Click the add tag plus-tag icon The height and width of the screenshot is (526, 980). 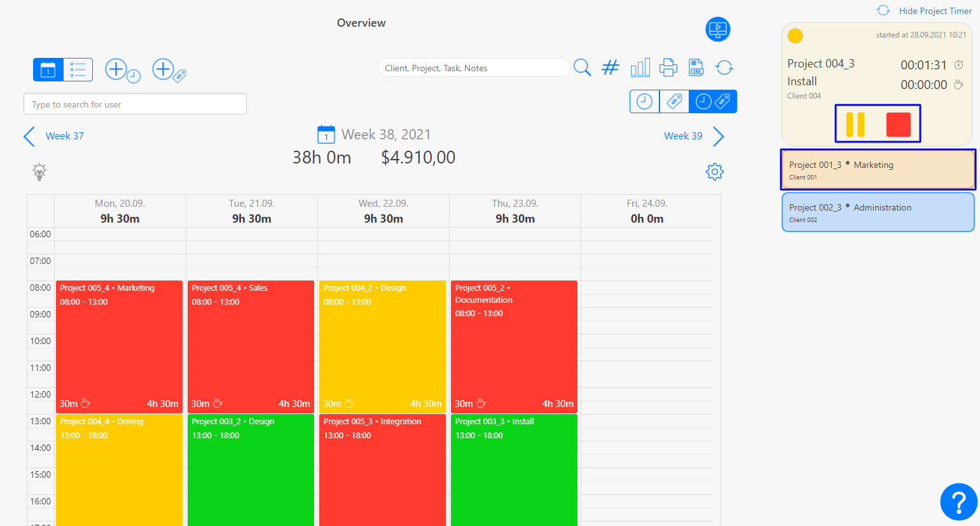point(166,69)
